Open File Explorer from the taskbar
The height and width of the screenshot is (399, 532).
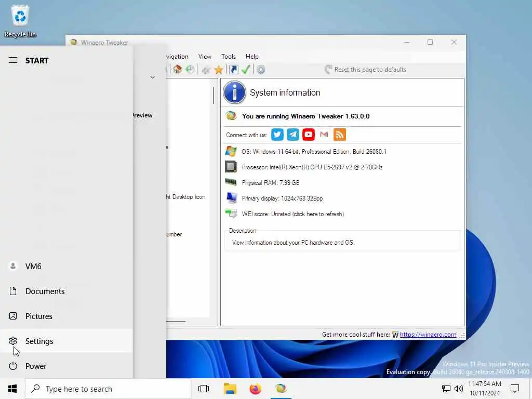click(230, 389)
